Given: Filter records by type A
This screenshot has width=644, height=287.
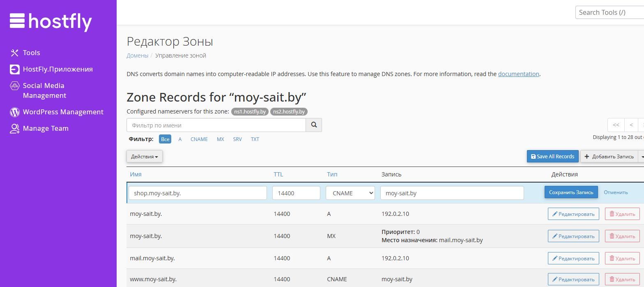Looking at the screenshot, I should click(180, 139).
